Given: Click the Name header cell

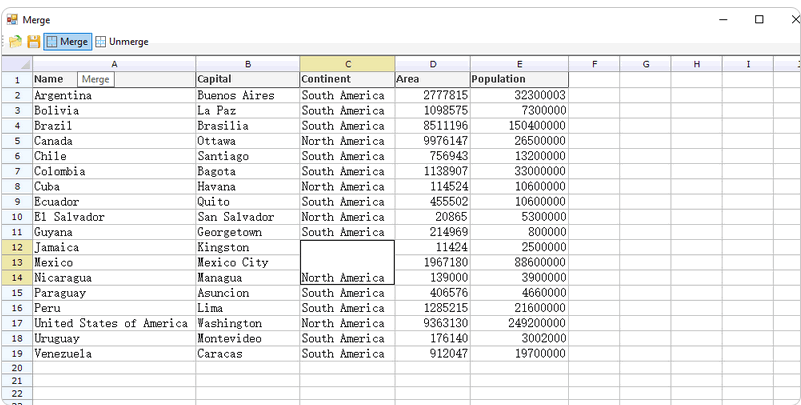Looking at the screenshot, I should 114,80.
